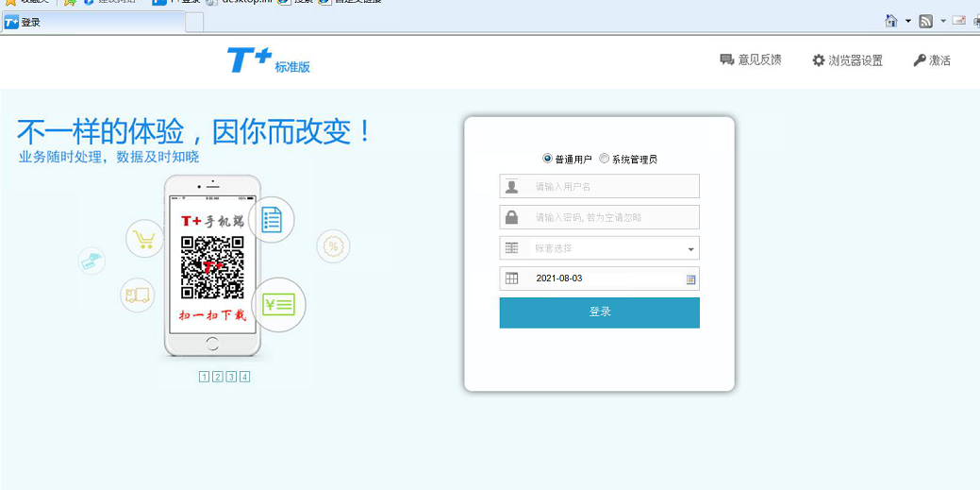The image size is (980, 490).
Task: Go to carousel slide 4
Action: click(x=245, y=377)
